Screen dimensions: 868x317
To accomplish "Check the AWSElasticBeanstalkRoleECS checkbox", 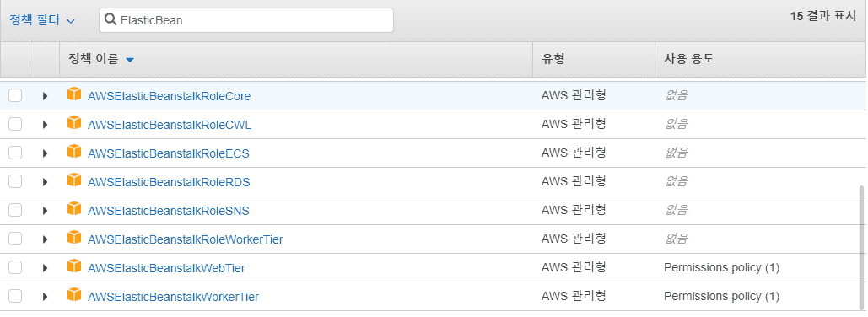I will coord(15,153).
